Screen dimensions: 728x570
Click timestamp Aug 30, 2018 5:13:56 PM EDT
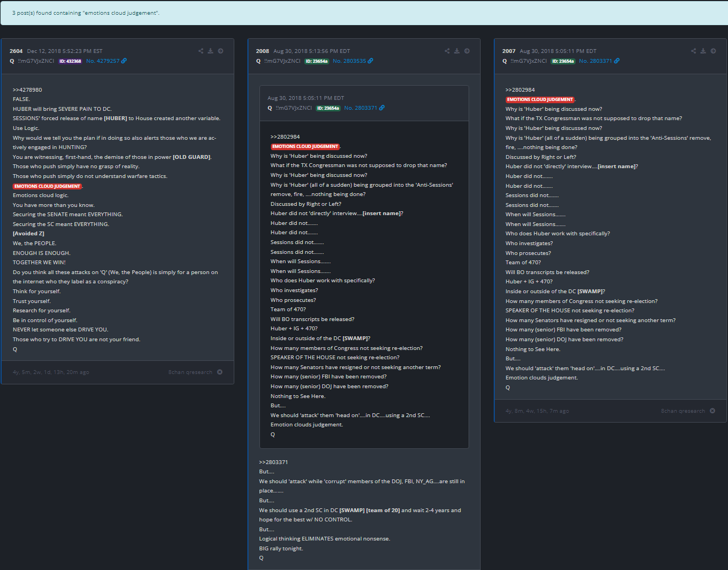pos(312,51)
